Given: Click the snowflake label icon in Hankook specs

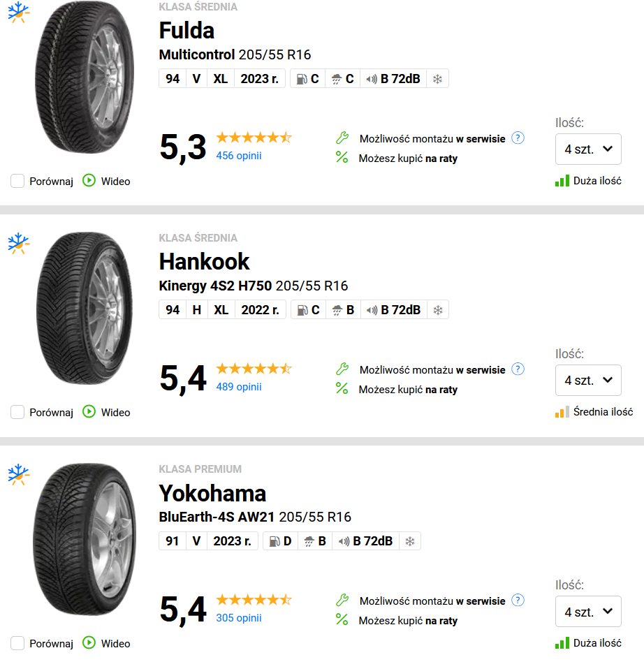Looking at the screenshot, I should pos(438,310).
